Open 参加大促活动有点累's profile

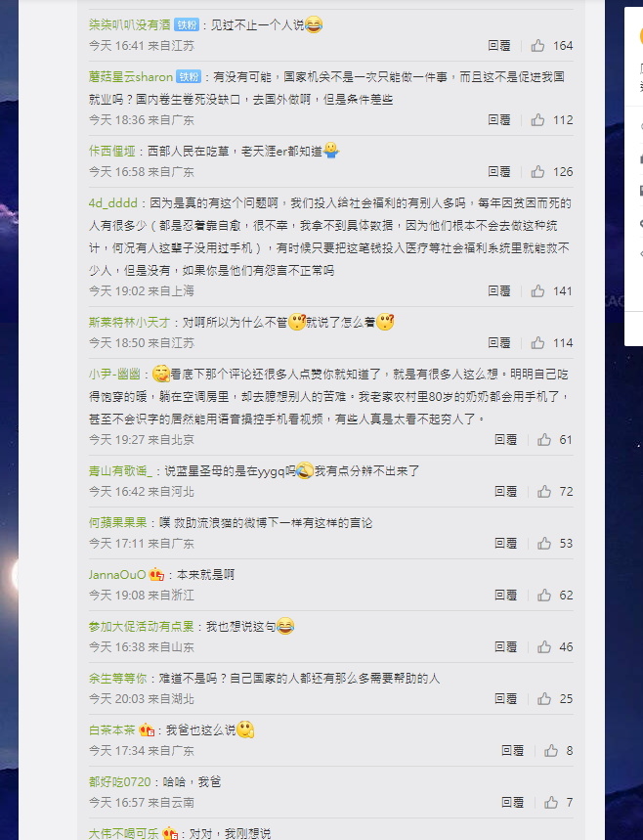point(142,626)
